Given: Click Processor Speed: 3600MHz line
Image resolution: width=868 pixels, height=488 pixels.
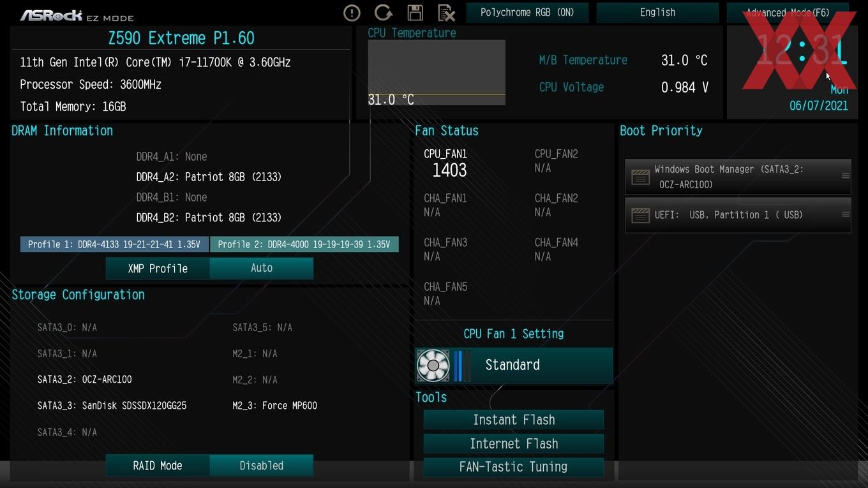Looking at the screenshot, I should pyautogui.click(x=91, y=84).
